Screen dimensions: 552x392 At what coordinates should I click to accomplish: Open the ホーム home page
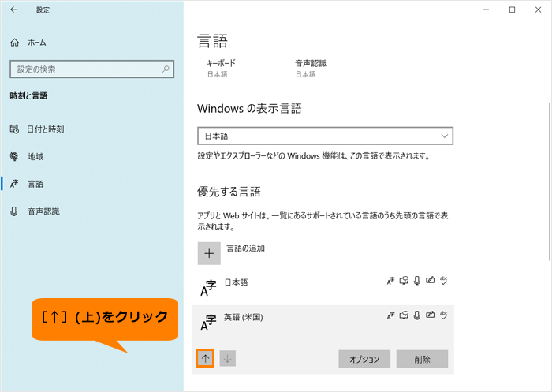pos(36,43)
